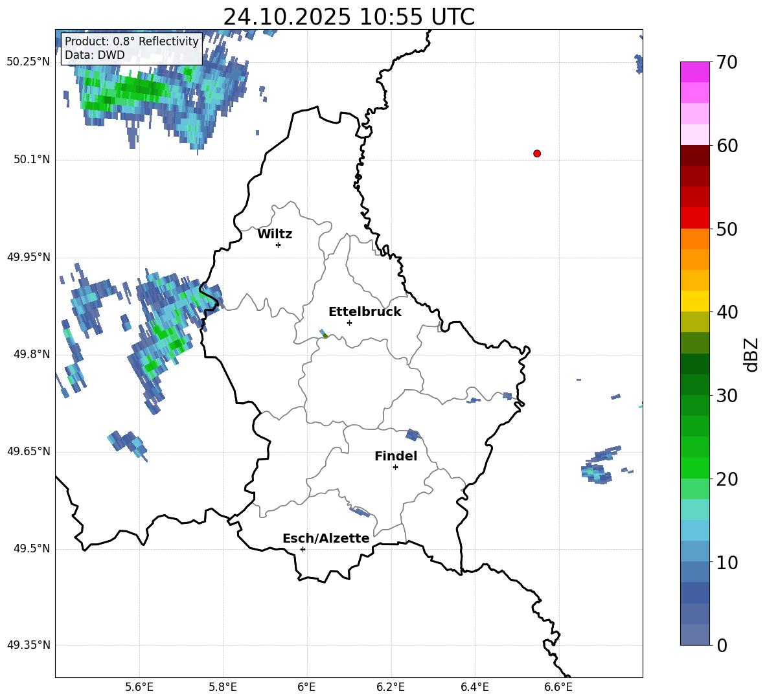Click the 5.8°E longitude label
Screen dimensions: 767x700
[x=223, y=687]
